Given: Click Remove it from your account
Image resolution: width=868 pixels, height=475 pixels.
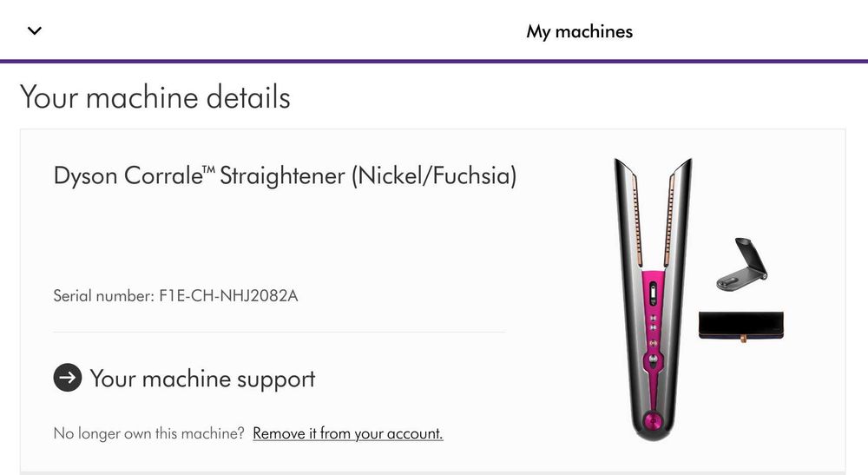Looking at the screenshot, I should point(347,433).
